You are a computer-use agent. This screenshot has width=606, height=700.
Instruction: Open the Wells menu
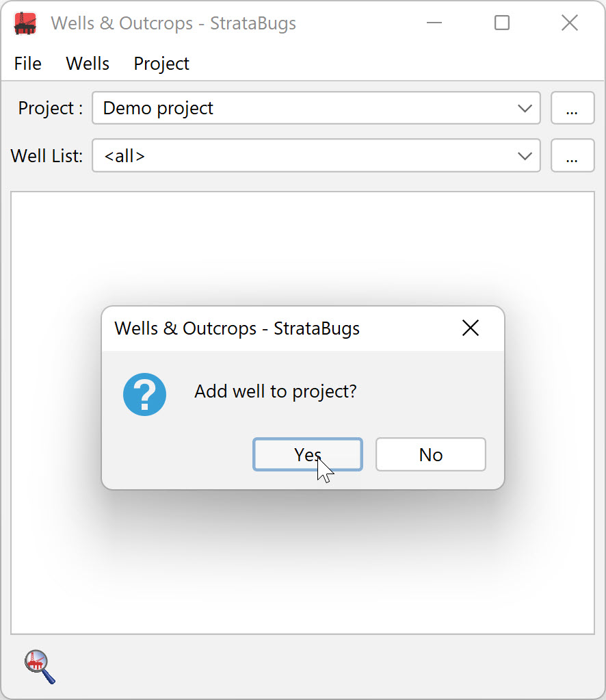tap(88, 64)
